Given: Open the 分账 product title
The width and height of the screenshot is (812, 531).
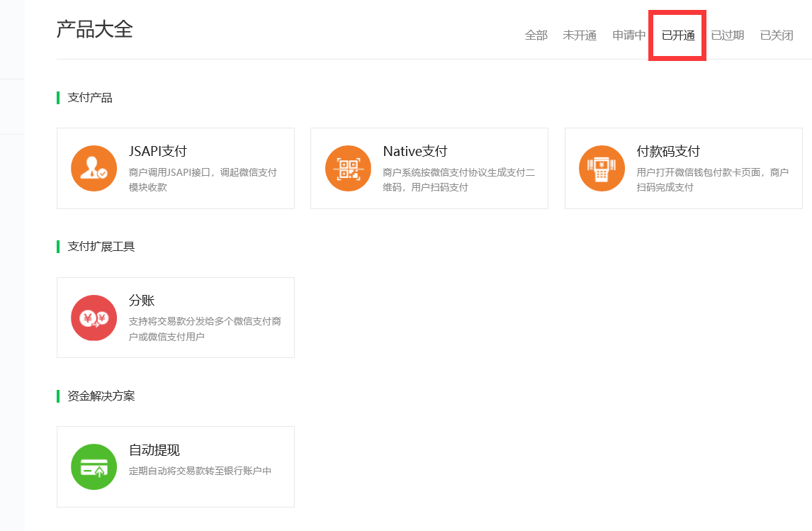Looking at the screenshot, I should pyautogui.click(x=142, y=301).
